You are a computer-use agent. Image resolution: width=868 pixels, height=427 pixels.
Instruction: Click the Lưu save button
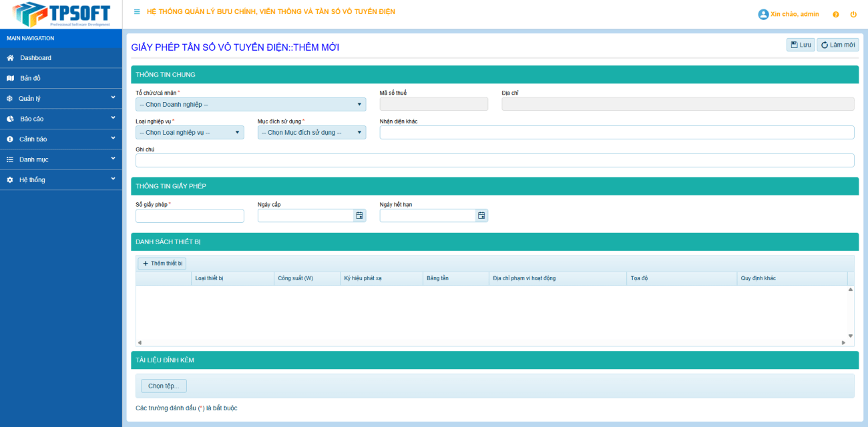[801, 45]
